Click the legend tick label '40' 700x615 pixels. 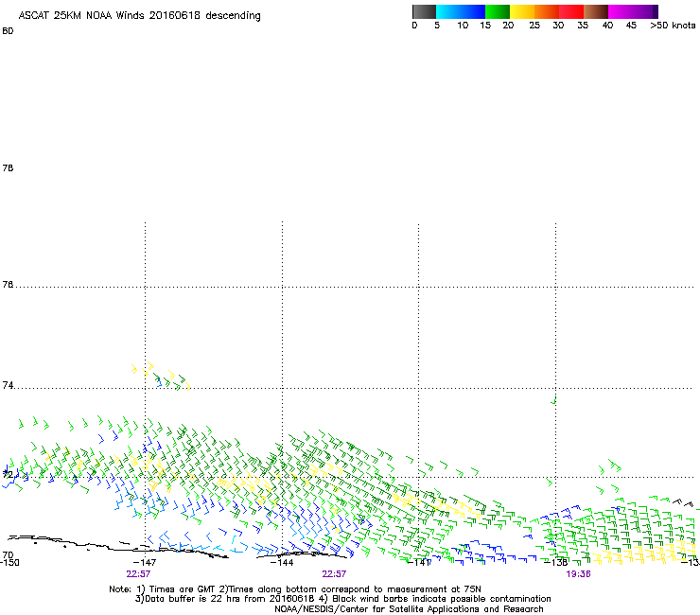[x=607, y=26]
